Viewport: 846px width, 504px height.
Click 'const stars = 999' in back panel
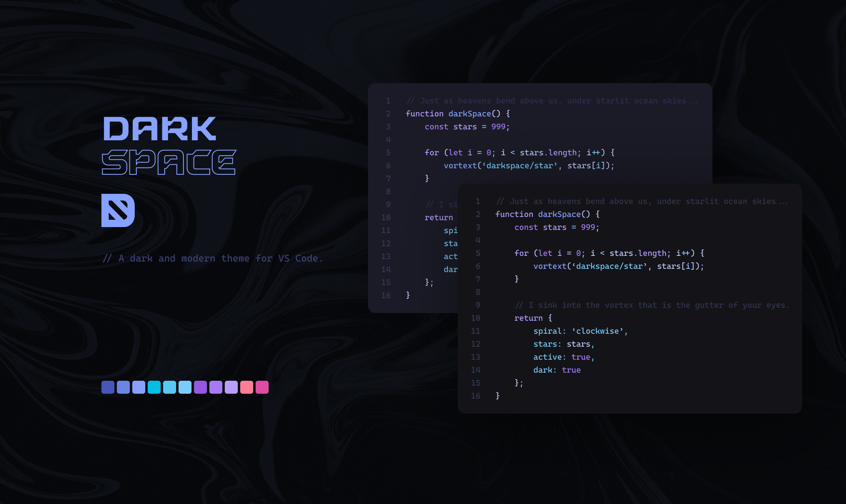(465, 127)
